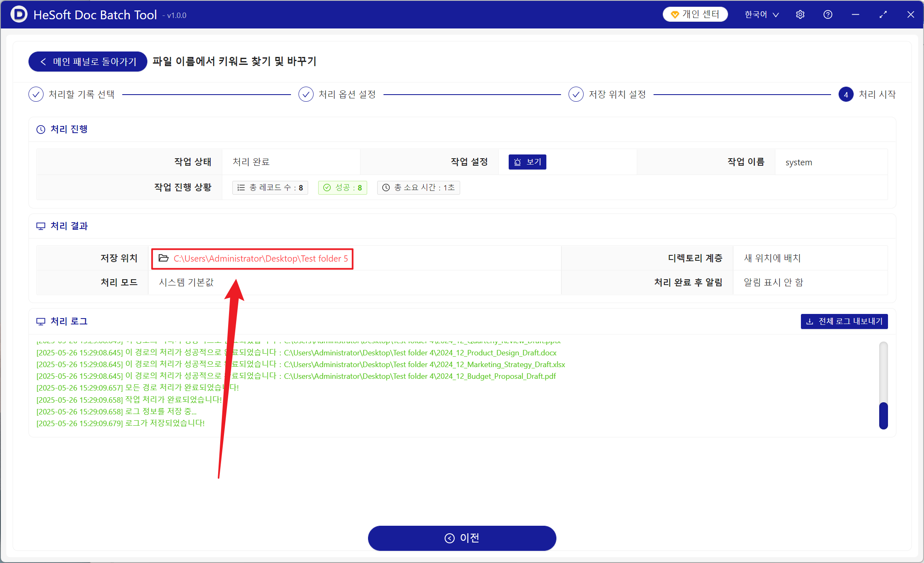Close the HeSoft Doc Batch Tool window

click(911, 15)
